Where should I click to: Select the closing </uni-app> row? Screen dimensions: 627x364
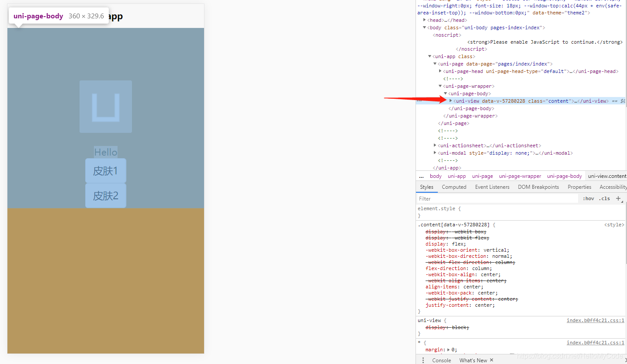tap(447, 168)
